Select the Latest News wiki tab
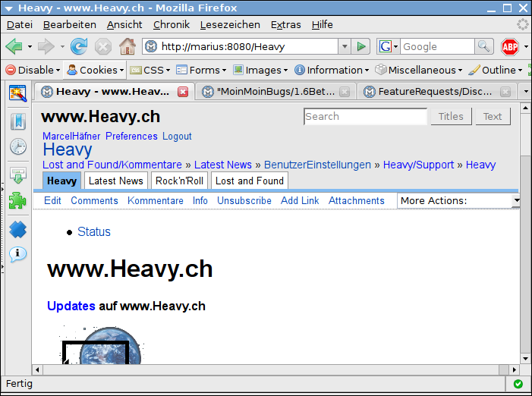This screenshot has width=532, height=396. click(115, 181)
